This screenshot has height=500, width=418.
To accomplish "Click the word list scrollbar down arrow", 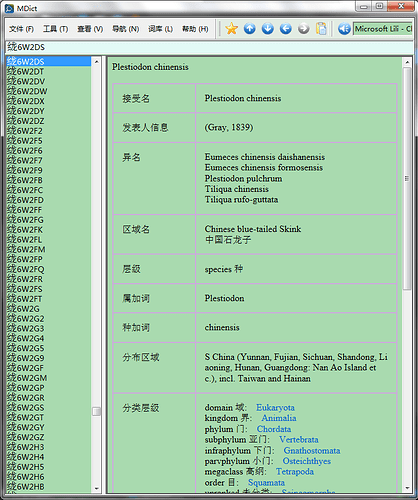I will tap(97, 488).
